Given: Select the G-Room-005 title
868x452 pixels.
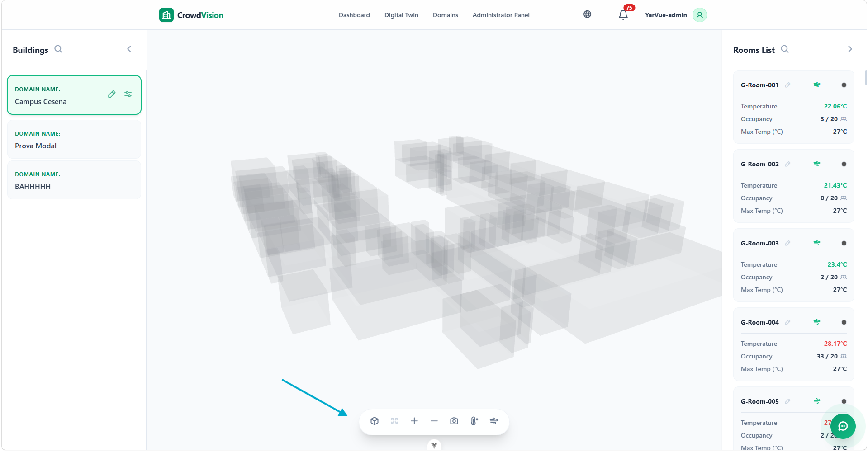Looking at the screenshot, I should point(760,401).
